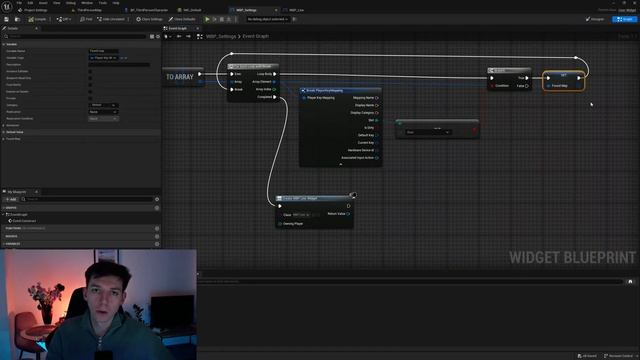Open Class Settings
The height and width of the screenshot is (360, 640).
149,19
